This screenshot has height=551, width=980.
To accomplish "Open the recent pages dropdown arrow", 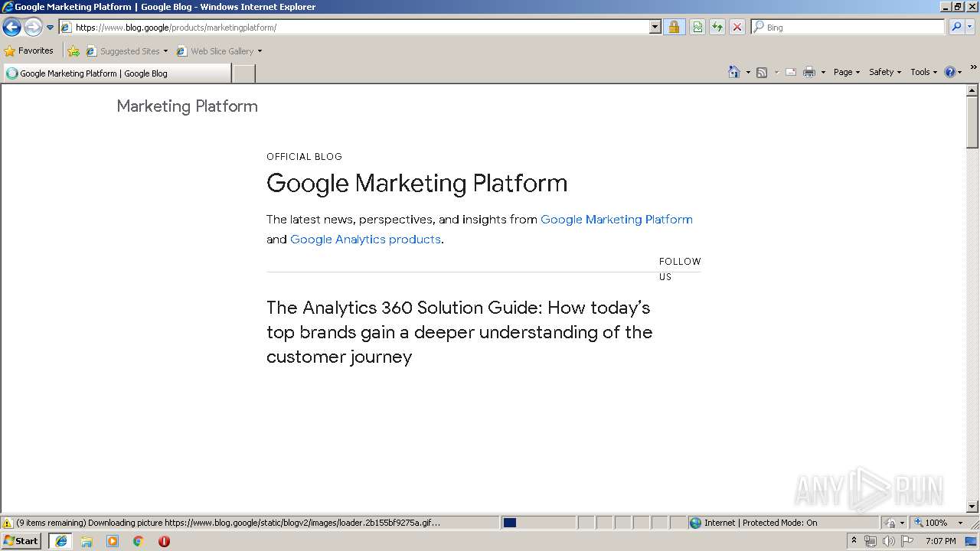I will [51, 28].
